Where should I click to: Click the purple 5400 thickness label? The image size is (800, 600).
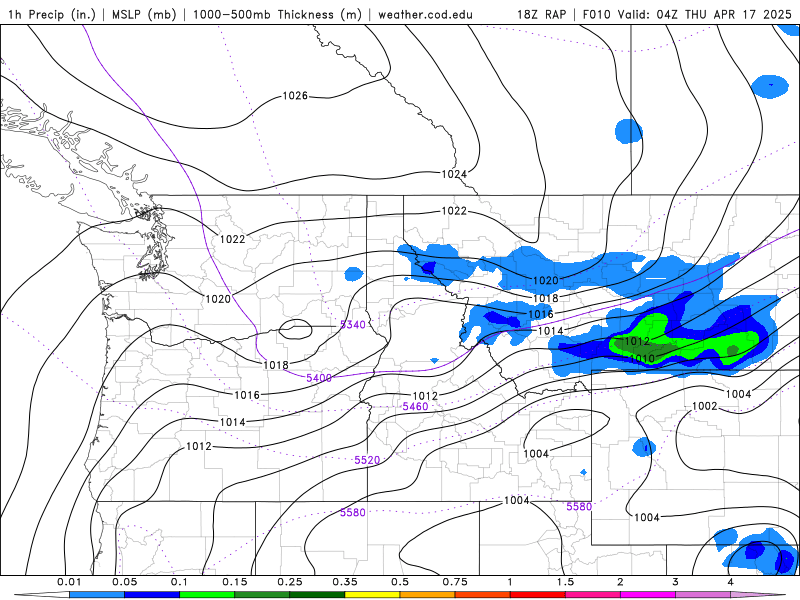(319, 378)
